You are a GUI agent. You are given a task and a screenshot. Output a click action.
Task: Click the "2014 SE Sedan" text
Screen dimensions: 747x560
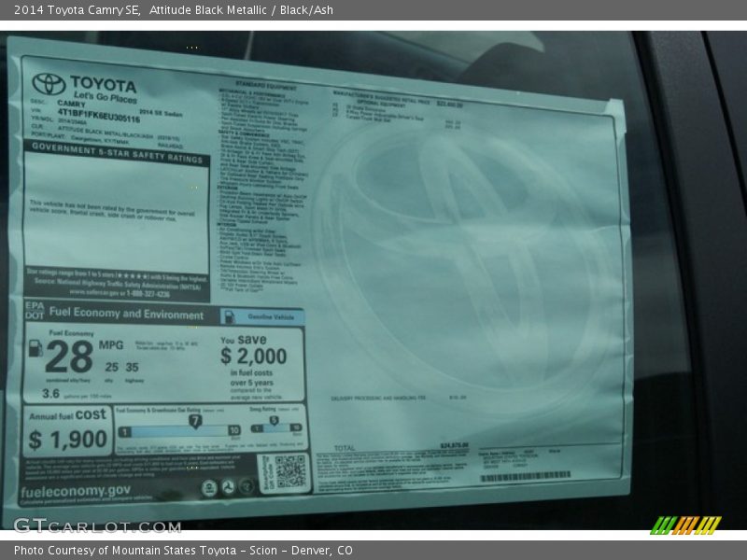[161, 113]
